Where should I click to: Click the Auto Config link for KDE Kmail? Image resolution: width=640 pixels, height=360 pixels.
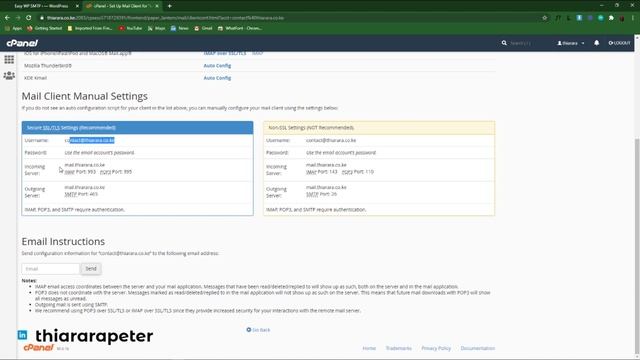[x=217, y=78]
